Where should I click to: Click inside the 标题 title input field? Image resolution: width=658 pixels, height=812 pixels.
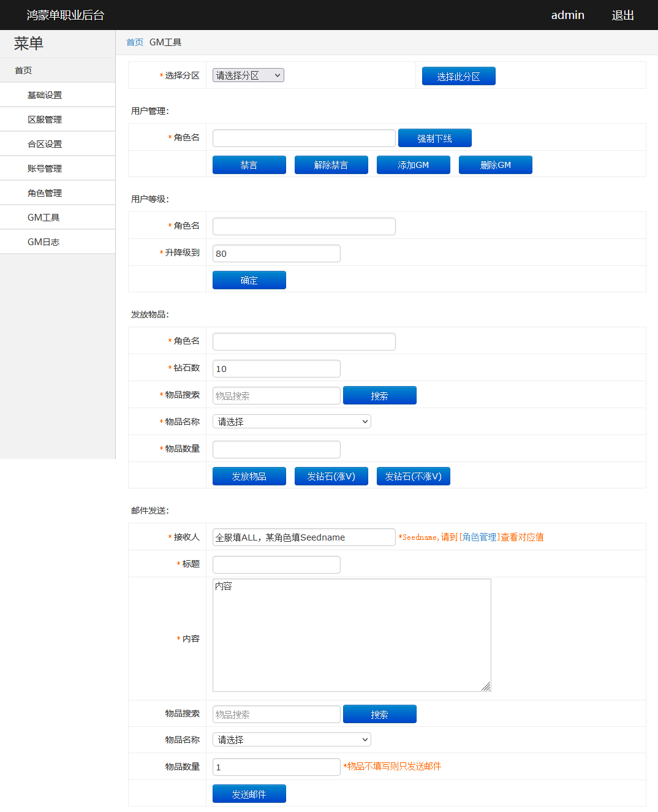coord(276,564)
